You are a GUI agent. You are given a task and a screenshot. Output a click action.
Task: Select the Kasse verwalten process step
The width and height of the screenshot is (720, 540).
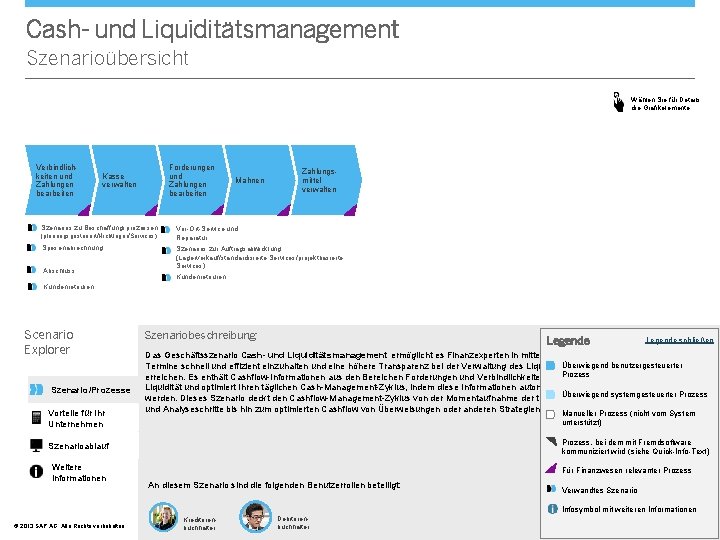pyautogui.click(x=125, y=180)
